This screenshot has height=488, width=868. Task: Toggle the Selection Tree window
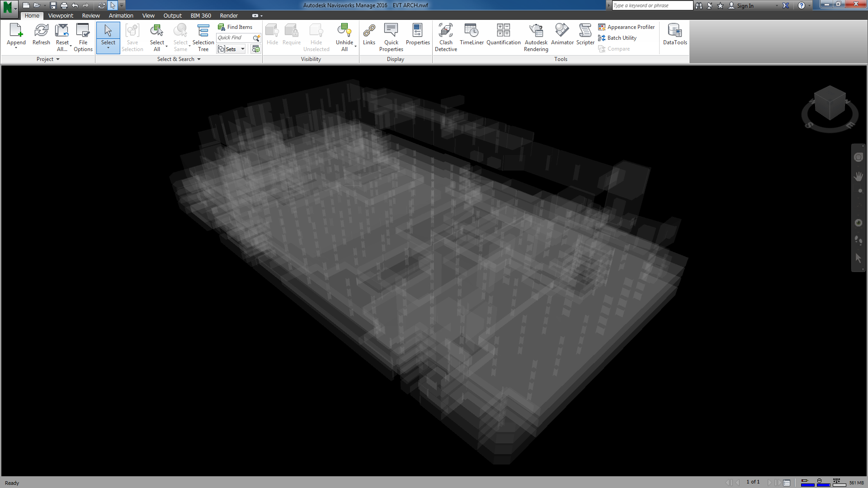[203, 37]
